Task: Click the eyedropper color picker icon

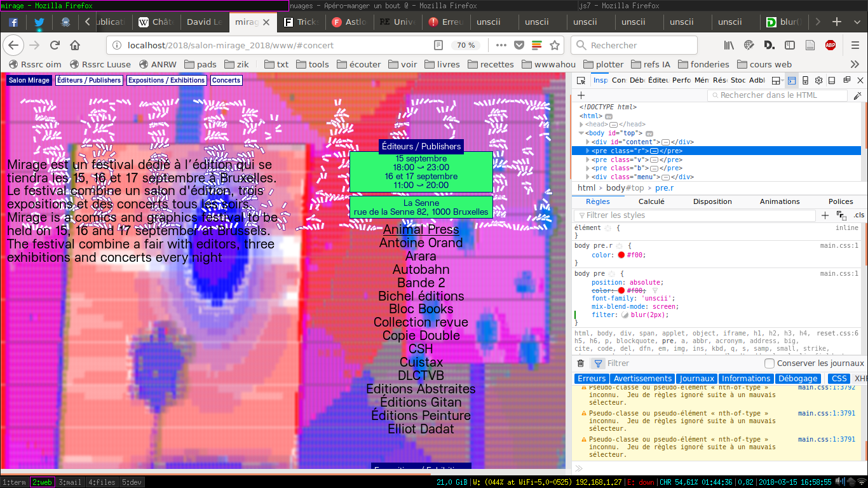Action: 857,95
